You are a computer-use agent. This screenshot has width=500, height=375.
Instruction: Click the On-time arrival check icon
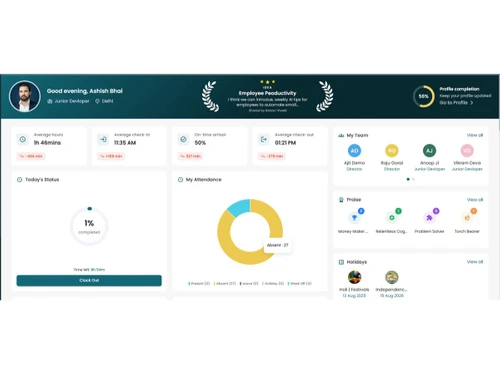click(x=183, y=139)
